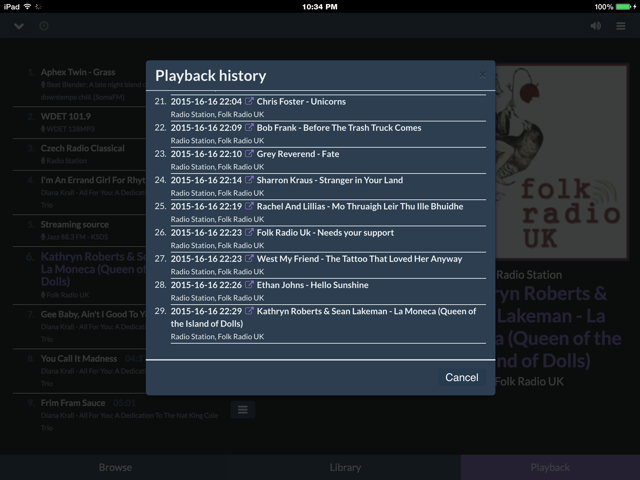Switch to the Playback tab
This screenshot has width=640, height=480.
550,467
